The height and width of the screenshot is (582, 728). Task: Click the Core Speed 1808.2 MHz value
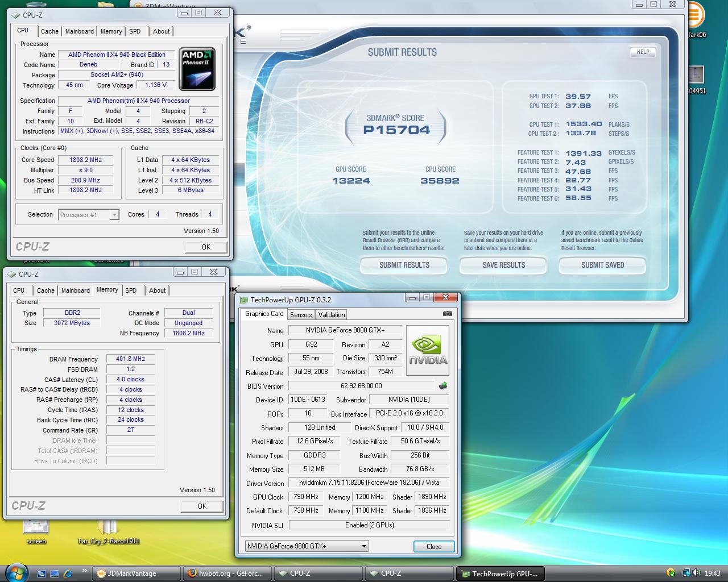point(86,160)
